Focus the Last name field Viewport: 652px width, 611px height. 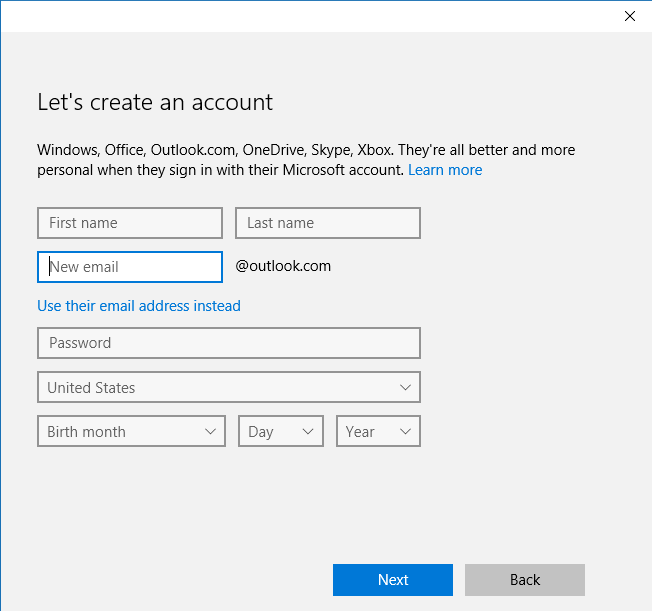coord(328,223)
